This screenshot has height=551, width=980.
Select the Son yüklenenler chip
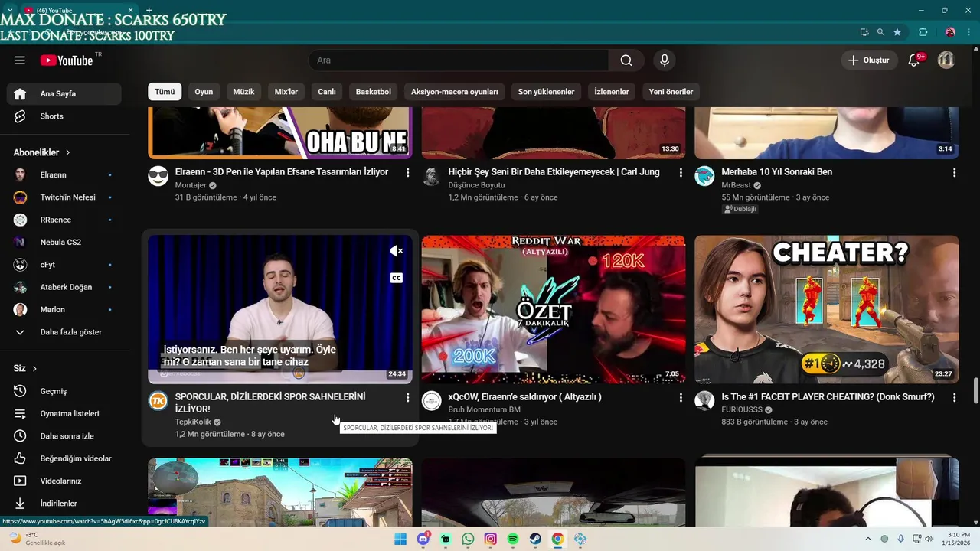point(546,92)
